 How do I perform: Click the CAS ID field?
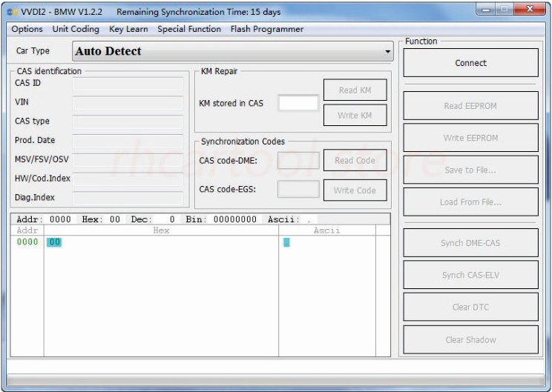click(128, 84)
